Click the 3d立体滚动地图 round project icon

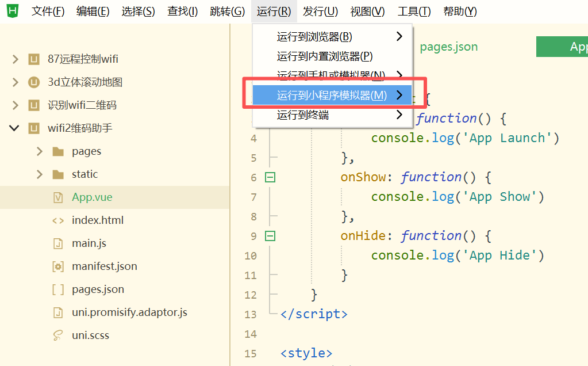(x=34, y=82)
